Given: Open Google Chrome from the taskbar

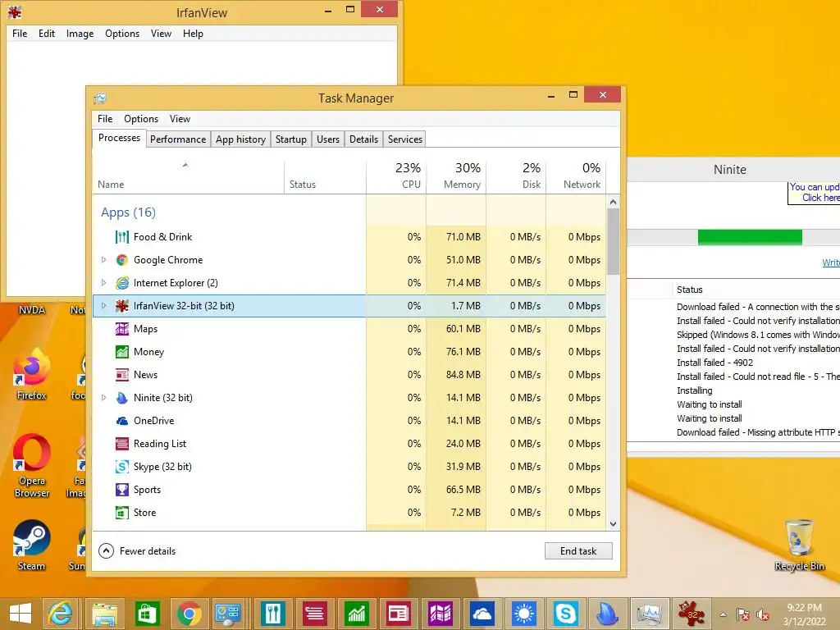Looking at the screenshot, I should click(189, 614).
